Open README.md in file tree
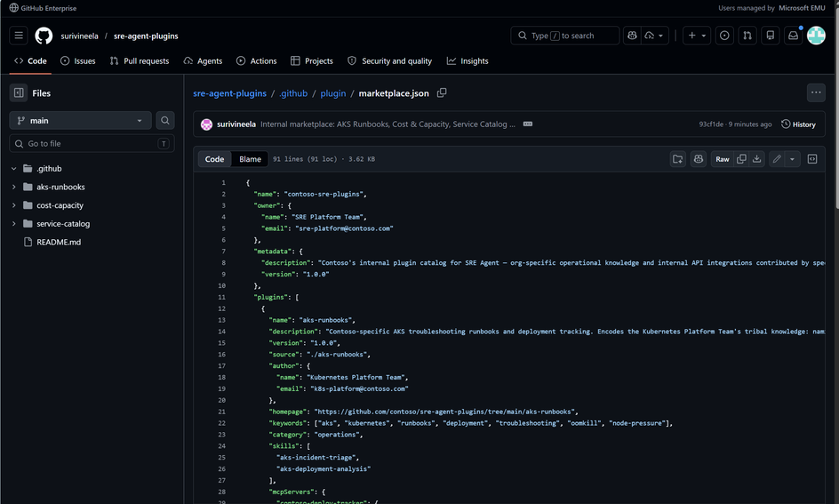The height and width of the screenshot is (504, 839). (59, 243)
